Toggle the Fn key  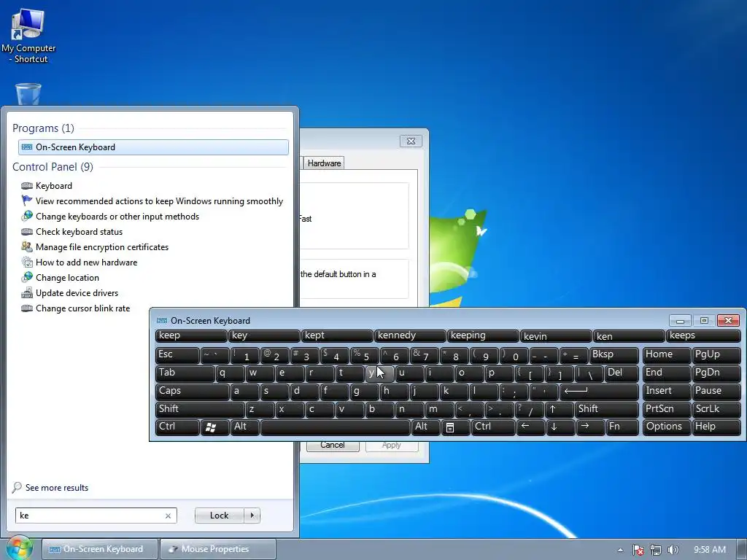622,427
